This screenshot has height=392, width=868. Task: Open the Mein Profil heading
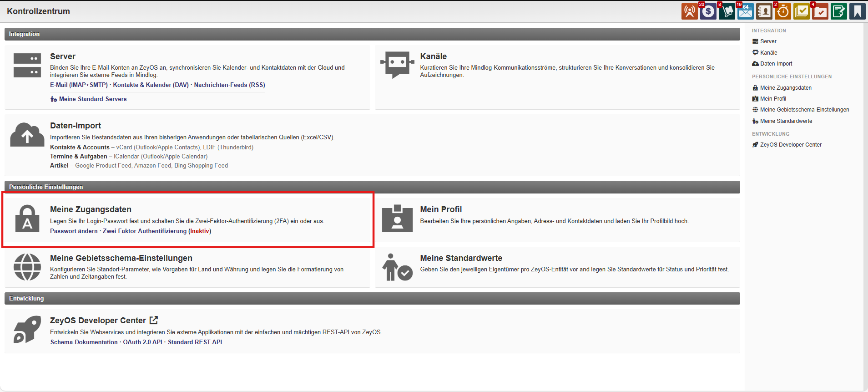pos(441,209)
